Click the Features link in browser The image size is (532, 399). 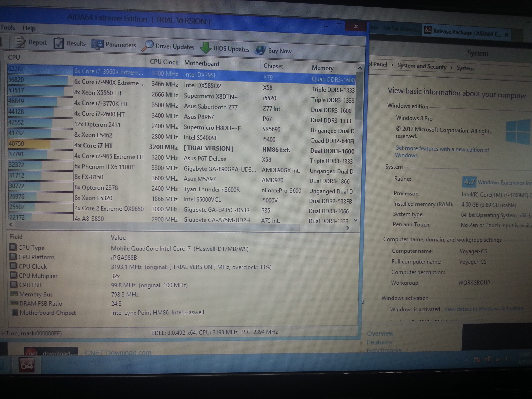pos(379,342)
